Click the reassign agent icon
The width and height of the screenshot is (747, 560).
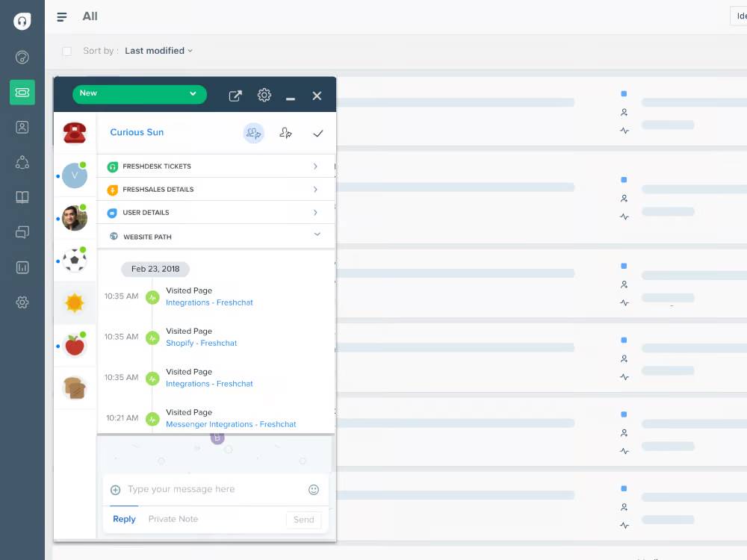pos(285,133)
